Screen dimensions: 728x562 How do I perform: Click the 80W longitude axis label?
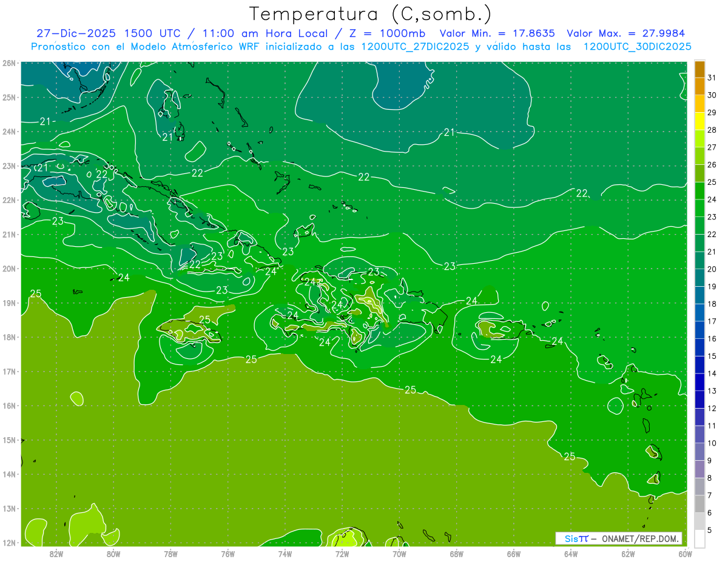[x=113, y=554]
